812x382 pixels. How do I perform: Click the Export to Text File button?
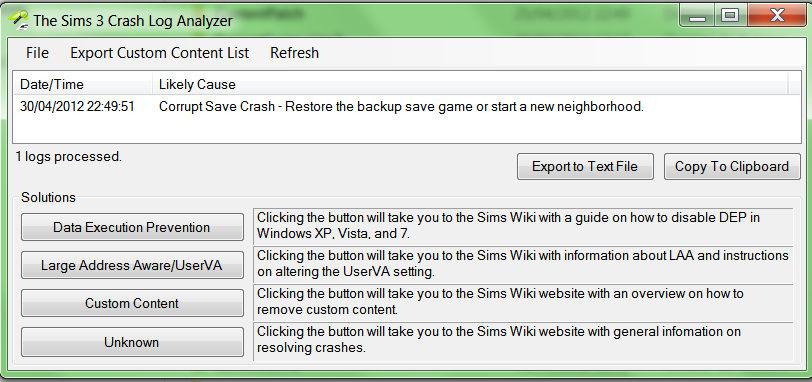[585, 166]
